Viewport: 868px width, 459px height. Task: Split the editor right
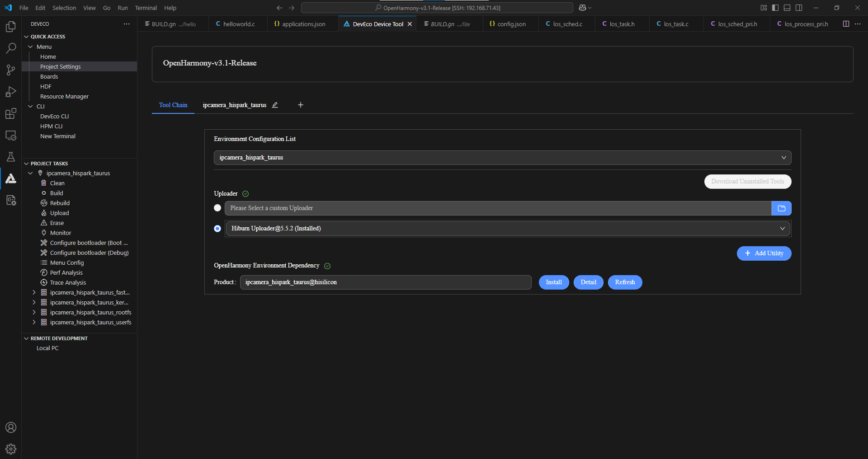pos(846,24)
